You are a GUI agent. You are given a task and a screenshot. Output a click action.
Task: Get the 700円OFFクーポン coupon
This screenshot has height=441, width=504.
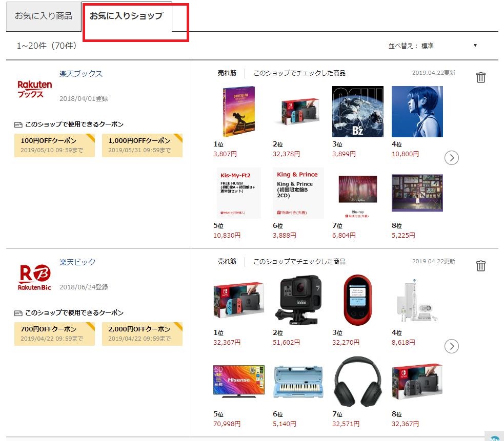[54, 334]
